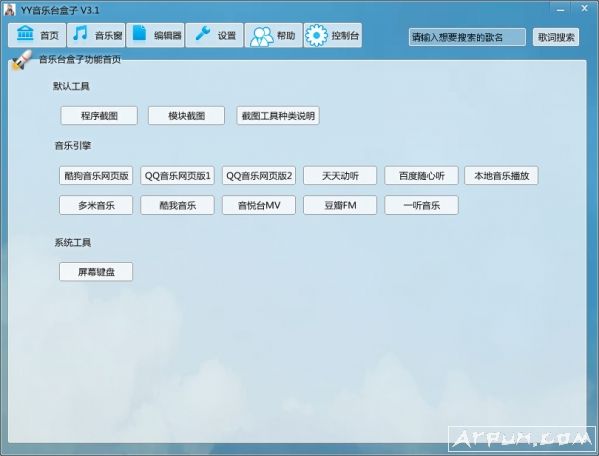Open 豆瓣FM engine
The image size is (599, 456).
coord(340,205)
